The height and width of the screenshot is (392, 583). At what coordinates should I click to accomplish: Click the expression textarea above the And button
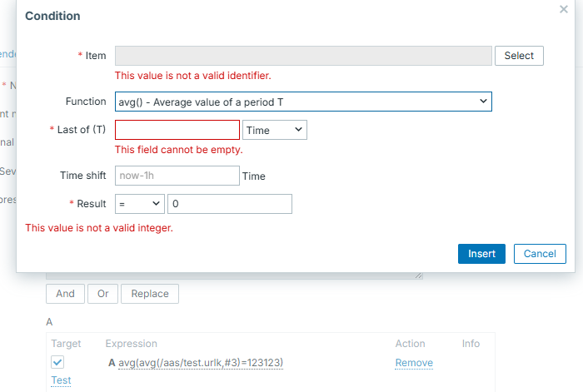(233, 275)
